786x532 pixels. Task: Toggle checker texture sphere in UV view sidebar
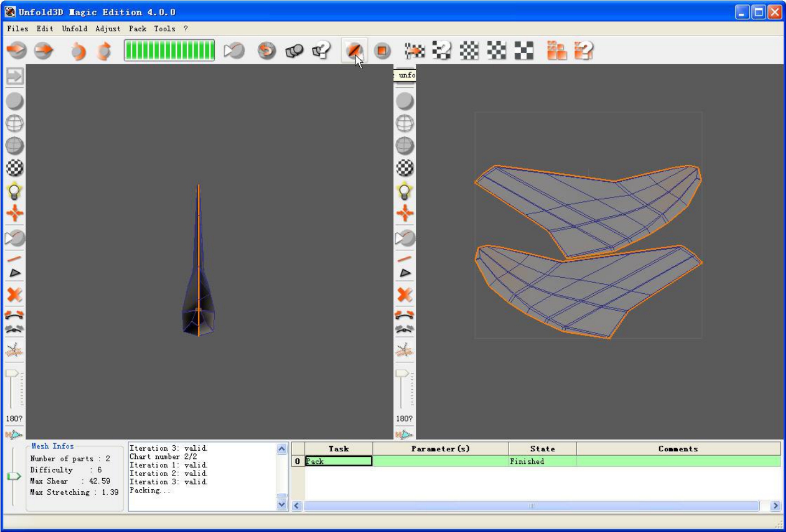pos(405,168)
